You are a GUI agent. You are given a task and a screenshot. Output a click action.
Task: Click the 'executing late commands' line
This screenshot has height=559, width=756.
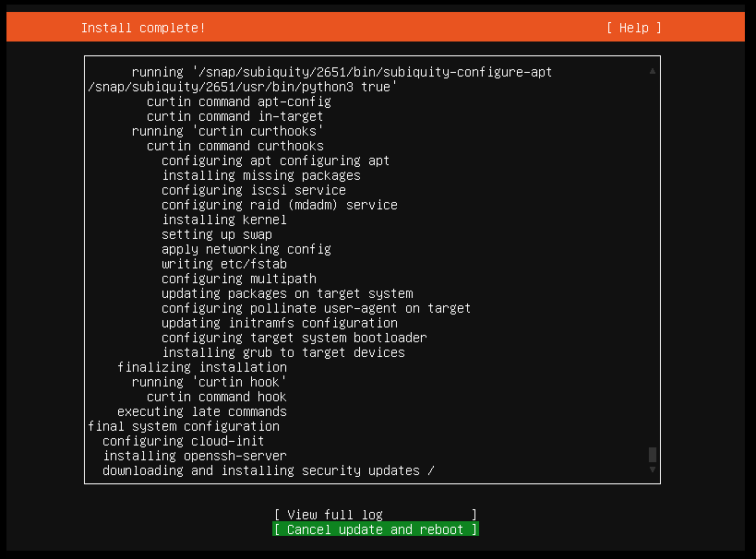pyautogui.click(x=202, y=411)
